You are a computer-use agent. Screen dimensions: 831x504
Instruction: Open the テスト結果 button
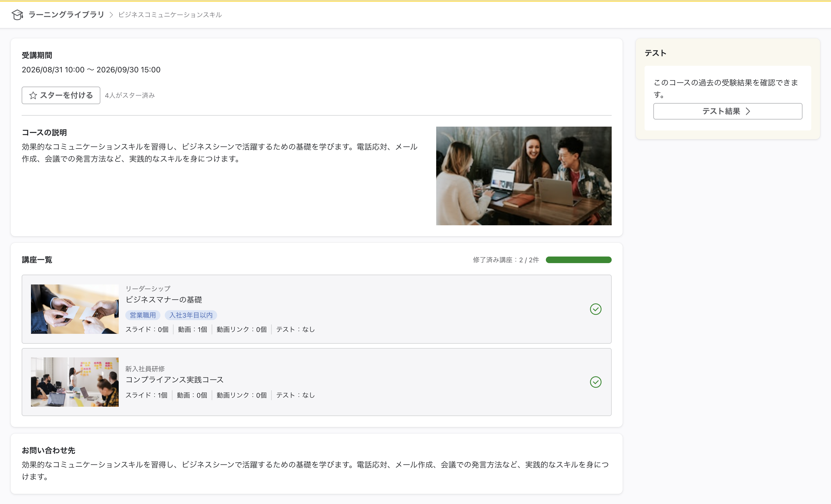(727, 111)
